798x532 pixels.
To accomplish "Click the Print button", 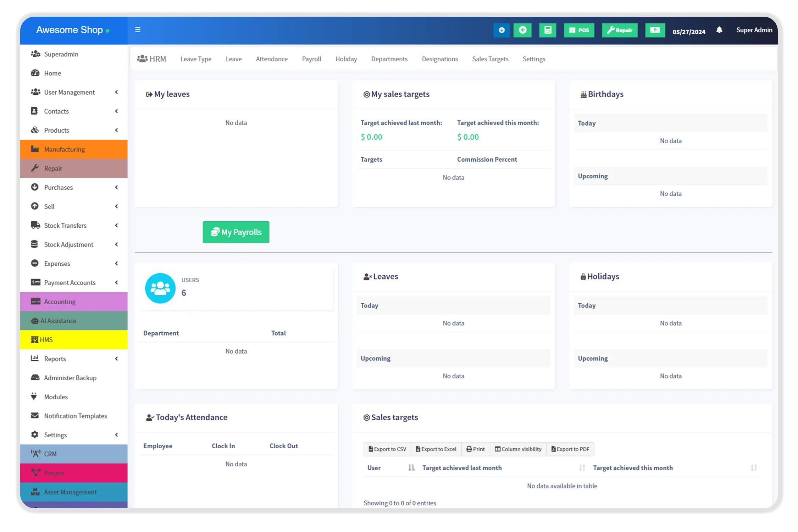I will pos(476,449).
